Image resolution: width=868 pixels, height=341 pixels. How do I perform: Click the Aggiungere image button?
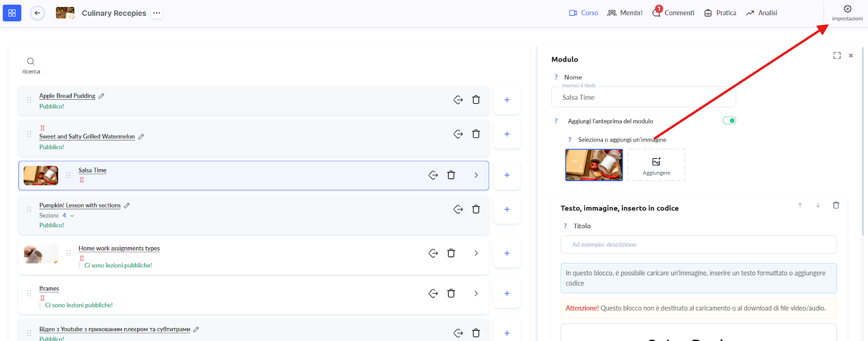pos(656,165)
